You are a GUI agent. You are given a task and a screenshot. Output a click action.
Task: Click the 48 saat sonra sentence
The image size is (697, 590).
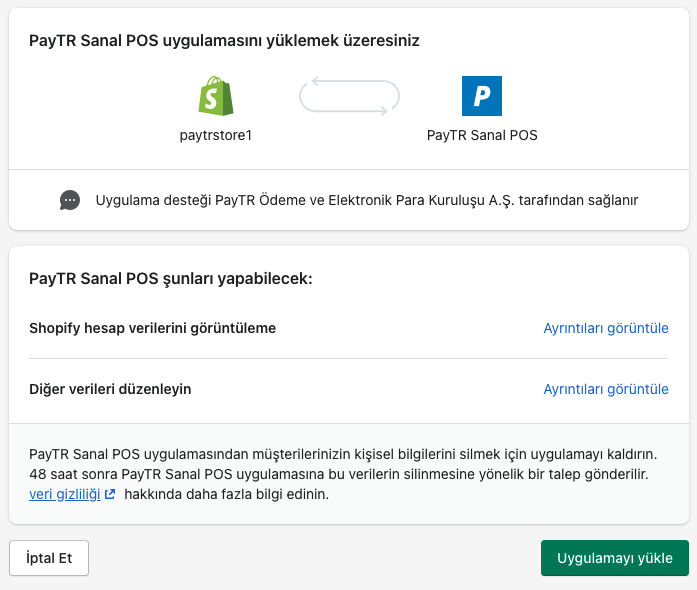pyautogui.click(x=338, y=474)
